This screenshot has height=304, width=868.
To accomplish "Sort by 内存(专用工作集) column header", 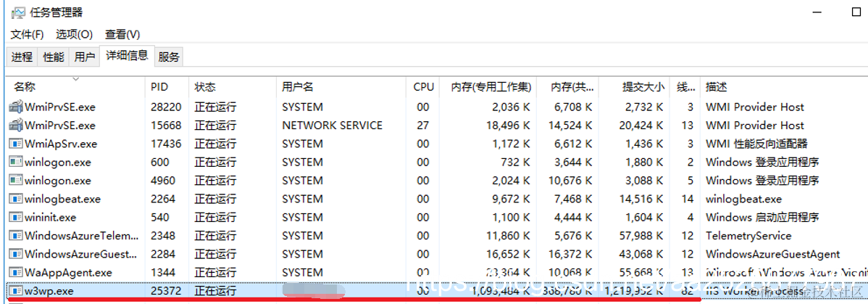I will pos(488,86).
